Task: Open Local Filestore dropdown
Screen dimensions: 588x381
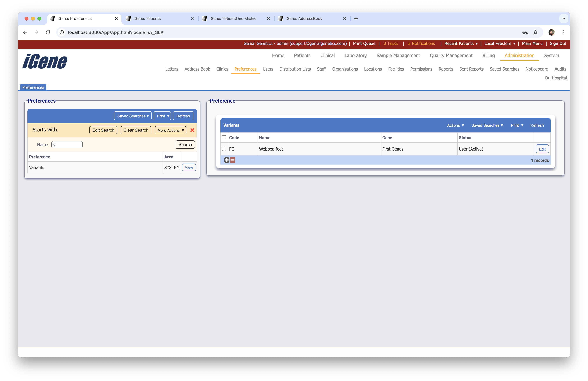Action: click(499, 44)
